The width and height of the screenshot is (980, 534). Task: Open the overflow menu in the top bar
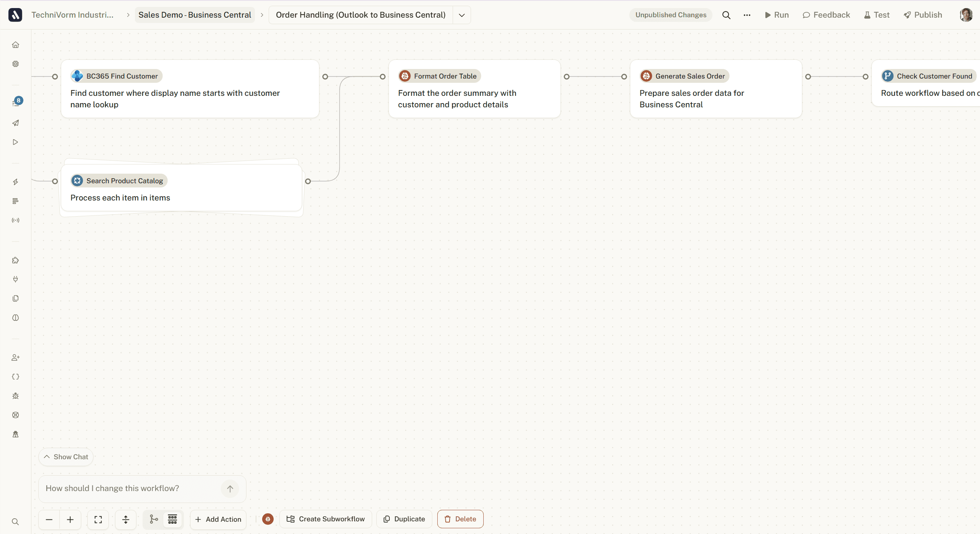pos(747,15)
